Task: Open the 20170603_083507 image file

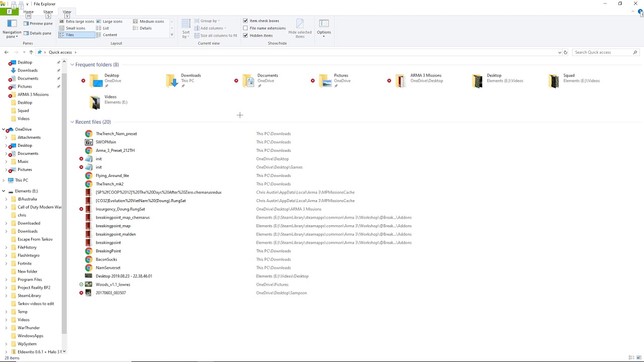Action: tap(111, 293)
